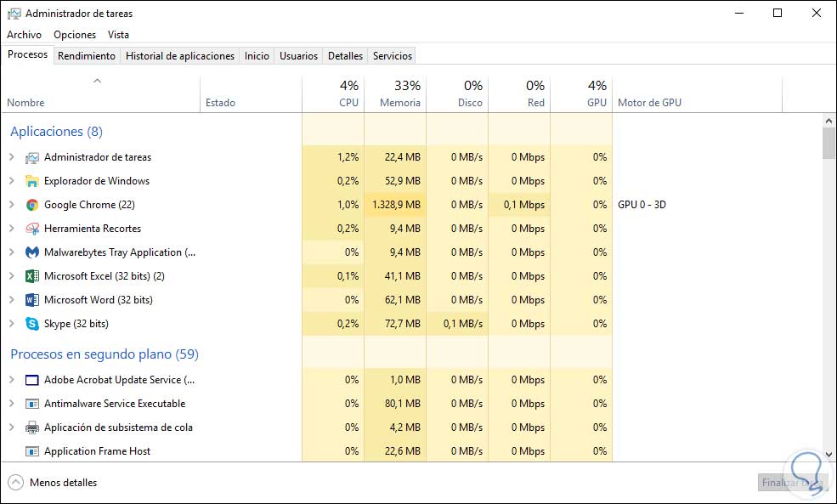Click the Google Chrome icon in process list
Screen dimensions: 837x504
pyautogui.click(x=32, y=205)
